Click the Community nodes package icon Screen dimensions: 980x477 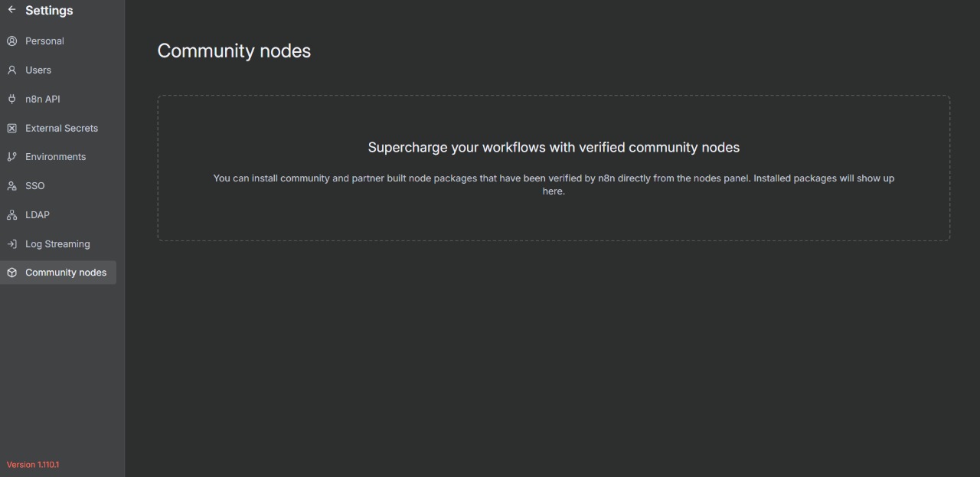pos(11,272)
